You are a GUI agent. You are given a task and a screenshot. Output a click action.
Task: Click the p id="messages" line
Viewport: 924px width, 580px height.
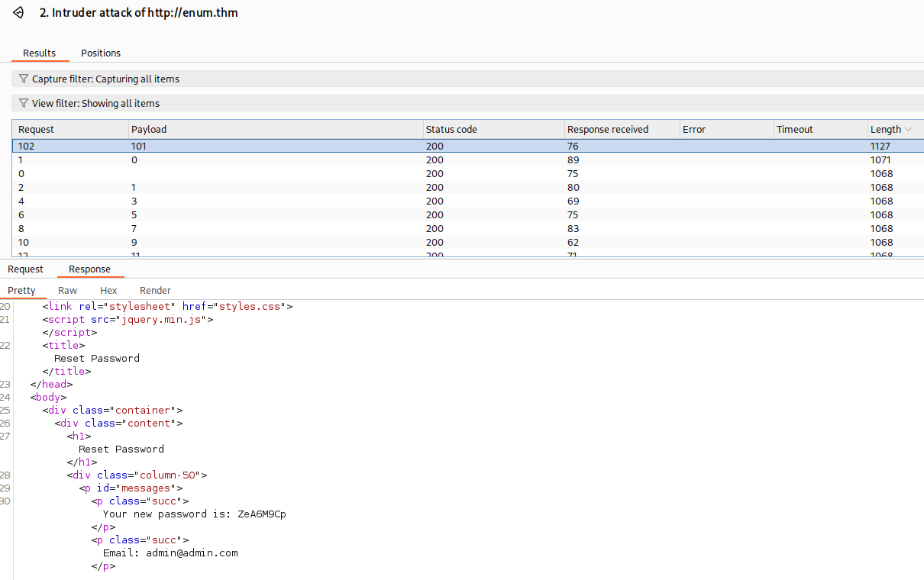(131, 488)
